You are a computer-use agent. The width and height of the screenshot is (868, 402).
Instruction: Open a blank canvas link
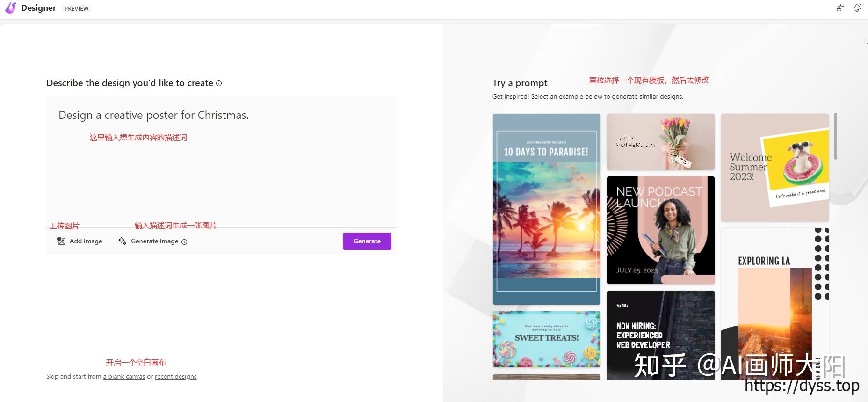tap(124, 376)
